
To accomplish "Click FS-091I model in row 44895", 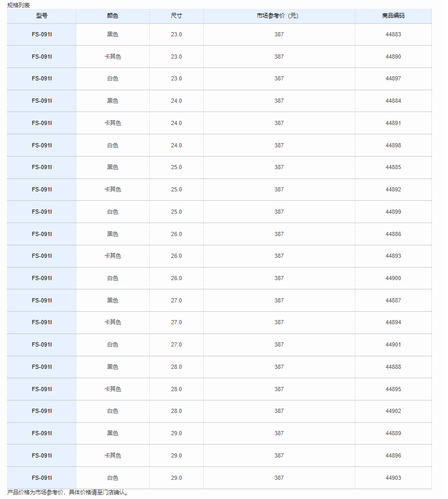I will 41,389.
